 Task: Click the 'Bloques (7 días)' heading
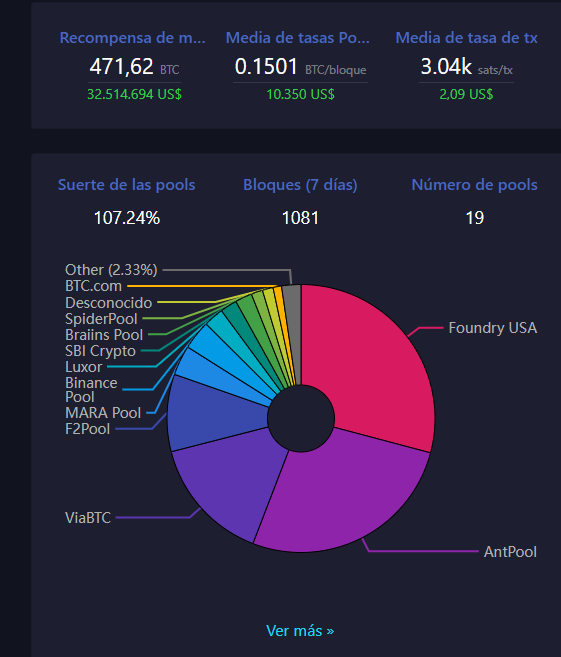(x=300, y=185)
